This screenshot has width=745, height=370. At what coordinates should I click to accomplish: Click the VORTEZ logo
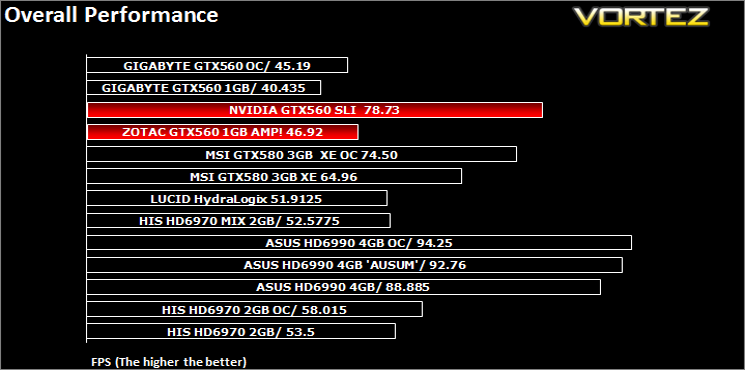click(x=641, y=17)
